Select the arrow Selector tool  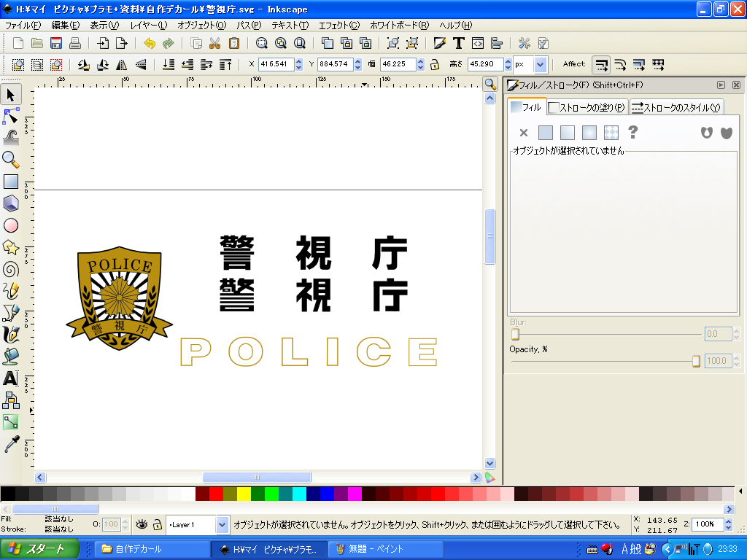click(11, 96)
